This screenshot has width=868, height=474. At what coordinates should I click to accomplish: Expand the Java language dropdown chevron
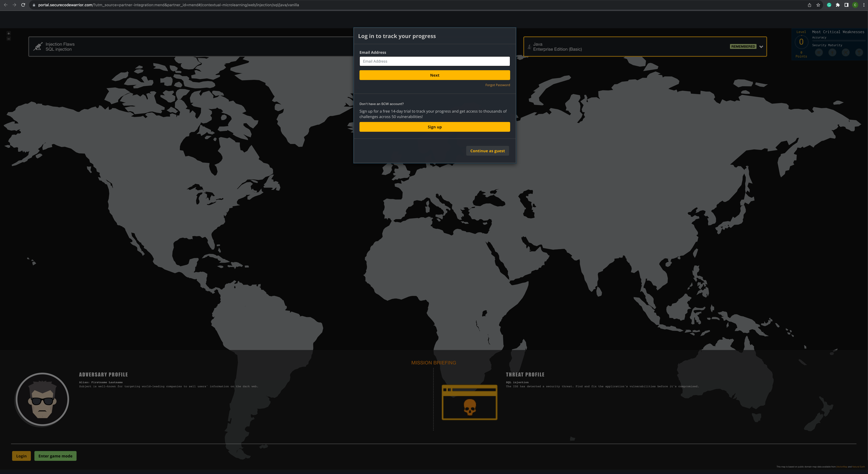[761, 47]
